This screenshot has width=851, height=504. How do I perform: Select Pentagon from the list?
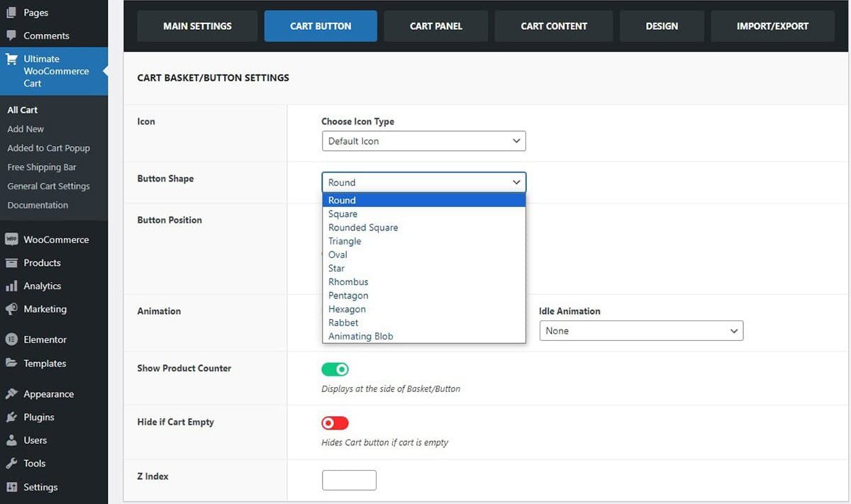[424, 296]
